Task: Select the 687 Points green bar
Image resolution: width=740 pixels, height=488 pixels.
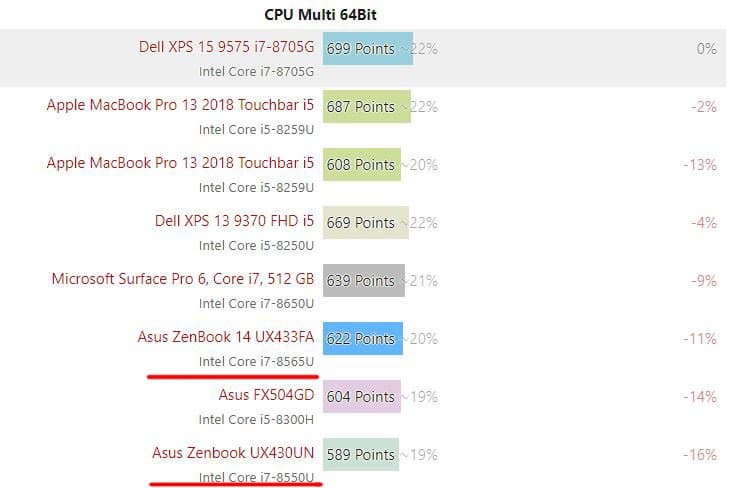Action: click(366, 106)
